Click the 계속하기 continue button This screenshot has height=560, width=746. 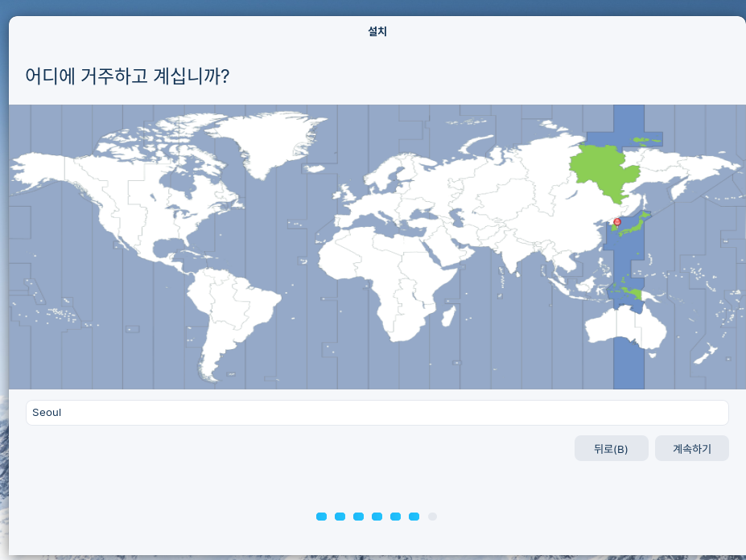pyautogui.click(x=692, y=448)
